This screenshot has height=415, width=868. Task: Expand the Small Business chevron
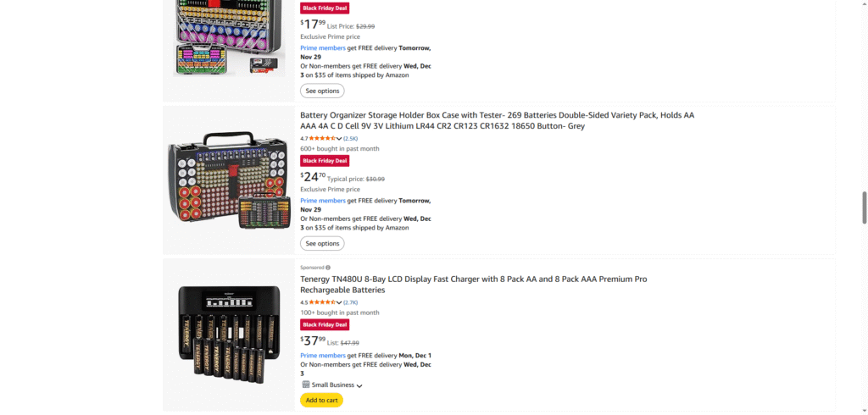coord(359,385)
